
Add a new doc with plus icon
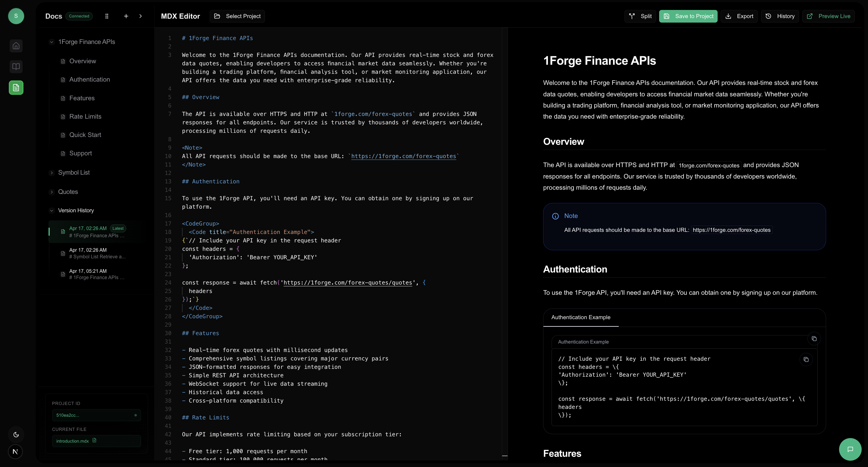(x=126, y=16)
